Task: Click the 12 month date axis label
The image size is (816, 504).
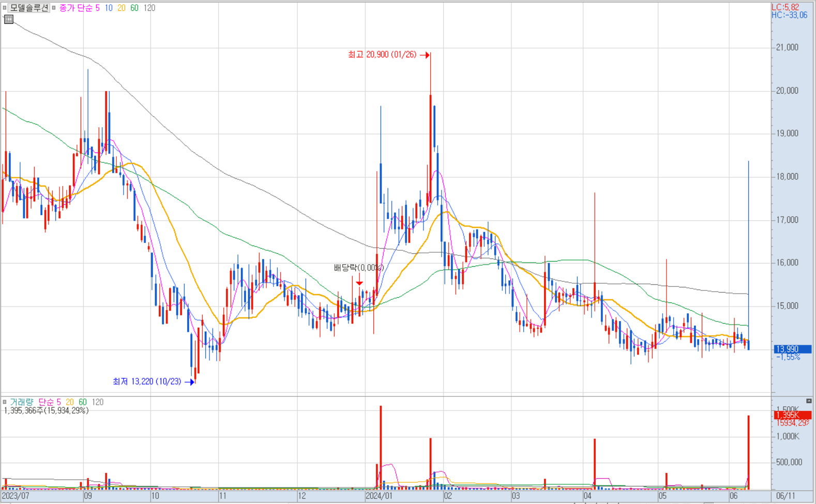Action: [x=301, y=496]
